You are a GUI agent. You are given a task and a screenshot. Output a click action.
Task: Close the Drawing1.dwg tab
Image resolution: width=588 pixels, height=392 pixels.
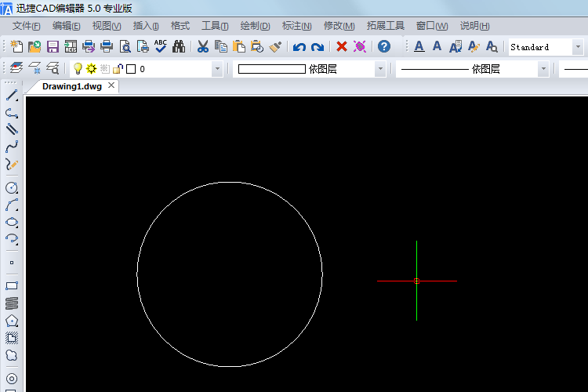click(111, 85)
